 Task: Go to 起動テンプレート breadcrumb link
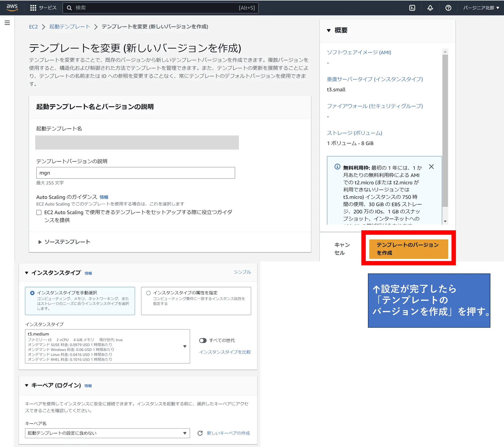pos(70,26)
